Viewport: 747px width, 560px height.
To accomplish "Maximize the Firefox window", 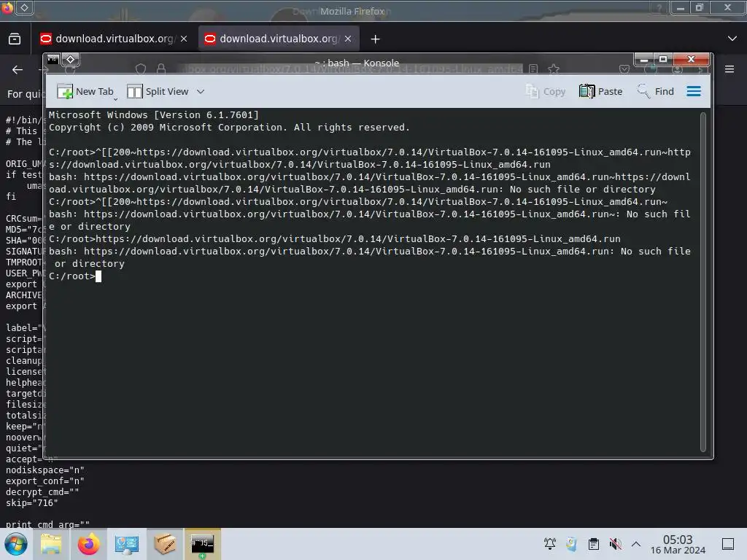I will coord(700,7).
